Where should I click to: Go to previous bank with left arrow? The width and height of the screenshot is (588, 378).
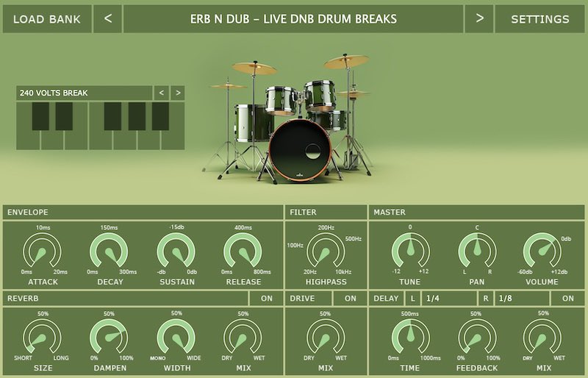click(x=107, y=19)
